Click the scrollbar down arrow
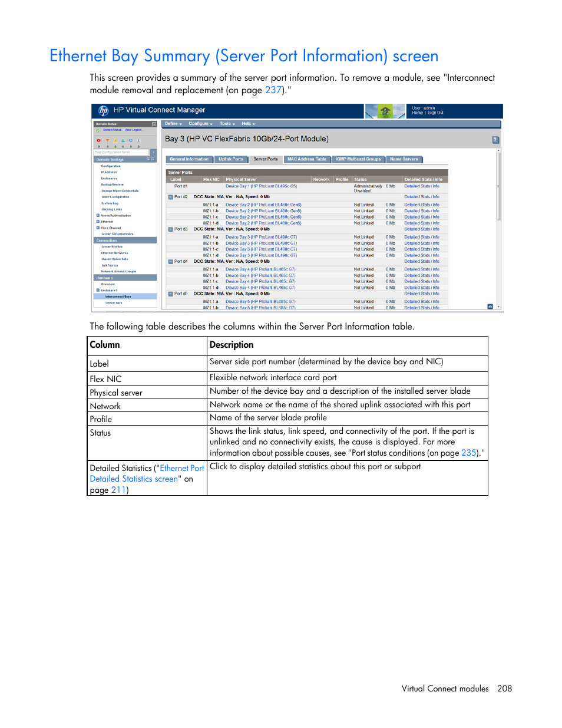Viewport: 562px width, 728px height. (498, 307)
